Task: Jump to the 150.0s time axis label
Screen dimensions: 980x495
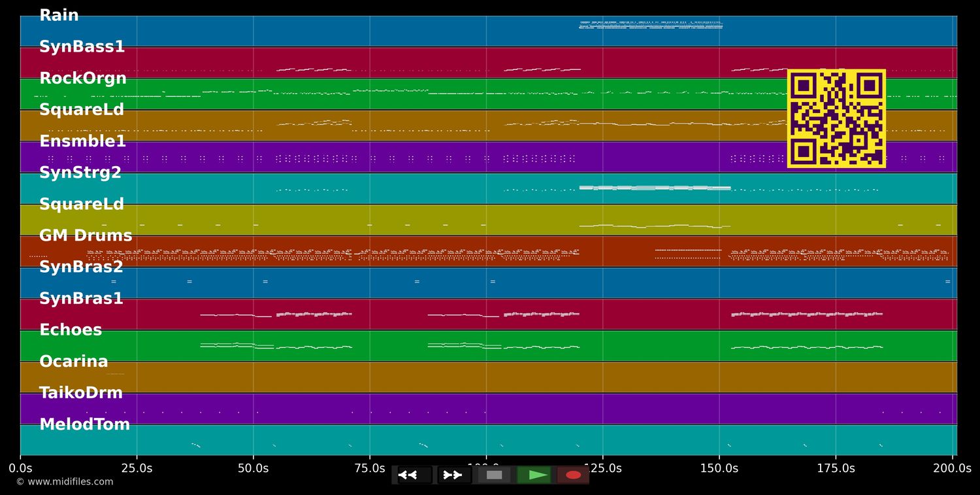Action: pos(719,468)
